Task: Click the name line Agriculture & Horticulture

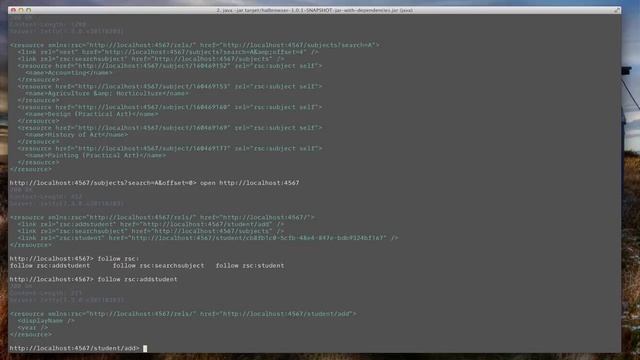Action: click(x=107, y=93)
